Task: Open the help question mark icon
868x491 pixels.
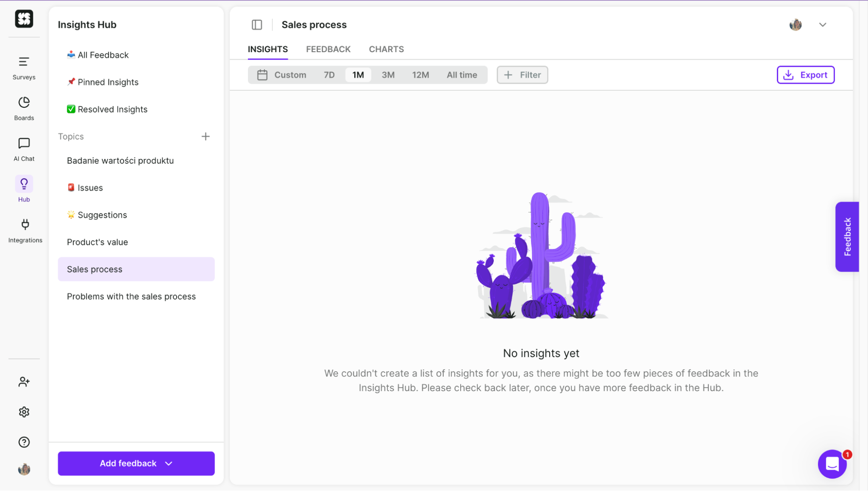Action: [x=24, y=442]
